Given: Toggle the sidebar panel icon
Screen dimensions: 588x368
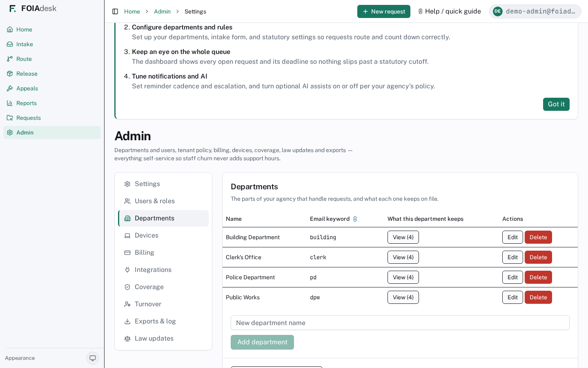Looking at the screenshot, I should point(115,11).
